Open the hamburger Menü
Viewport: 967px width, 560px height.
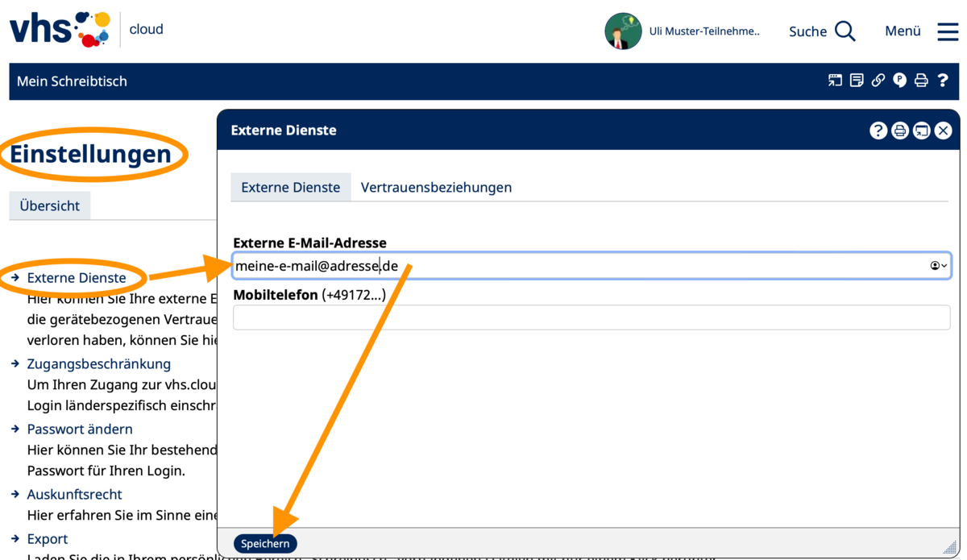pyautogui.click(x=948, y=31)
